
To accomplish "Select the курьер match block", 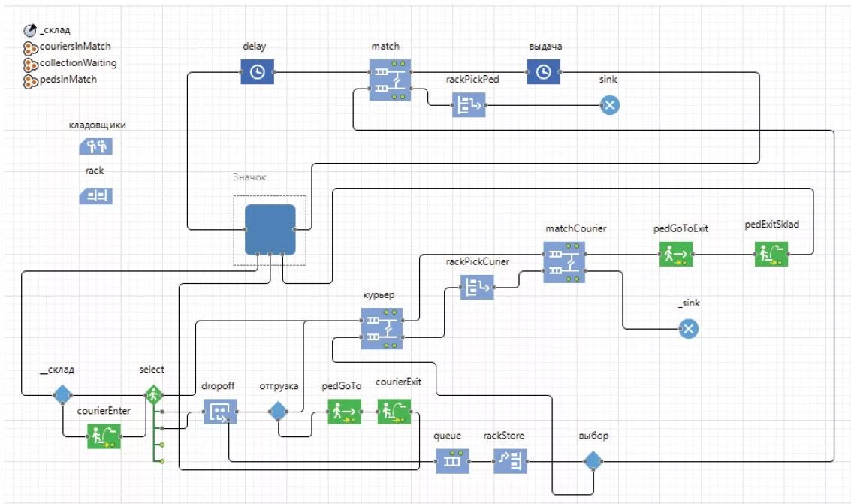I will tap(382, 328).
